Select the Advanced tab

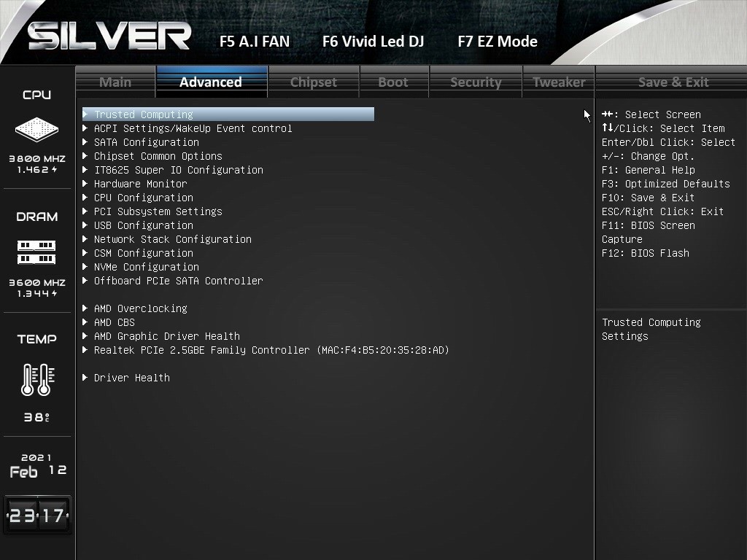[x=211, y=82]
